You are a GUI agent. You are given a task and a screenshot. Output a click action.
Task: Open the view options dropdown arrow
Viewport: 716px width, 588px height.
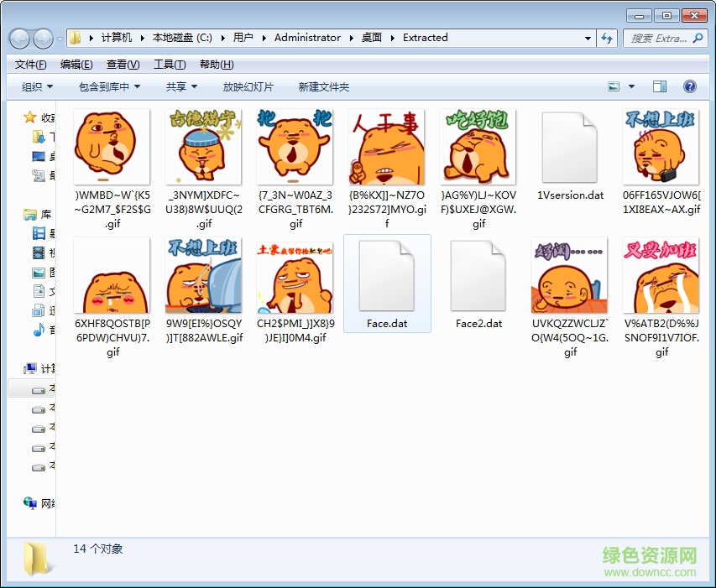pos(632,86)
